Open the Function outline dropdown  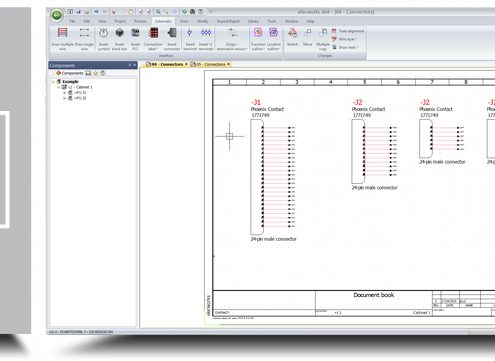pyautogui.click(x=258, y=39)
